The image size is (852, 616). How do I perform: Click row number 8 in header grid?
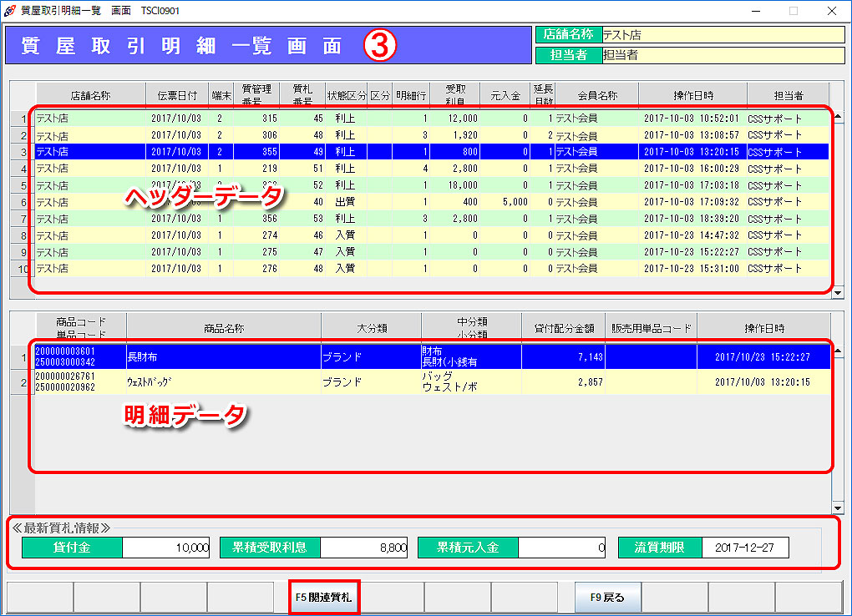tap(22, 235)
